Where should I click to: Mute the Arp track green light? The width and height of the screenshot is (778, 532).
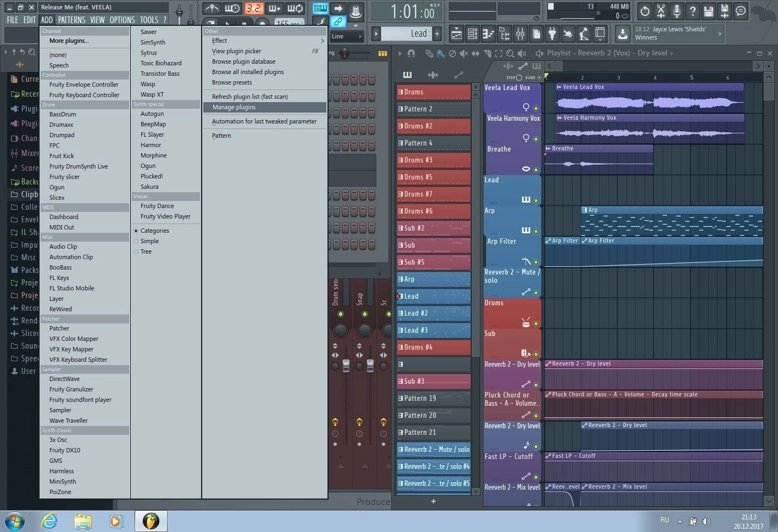pyautogui.click(x=536, y=231)
